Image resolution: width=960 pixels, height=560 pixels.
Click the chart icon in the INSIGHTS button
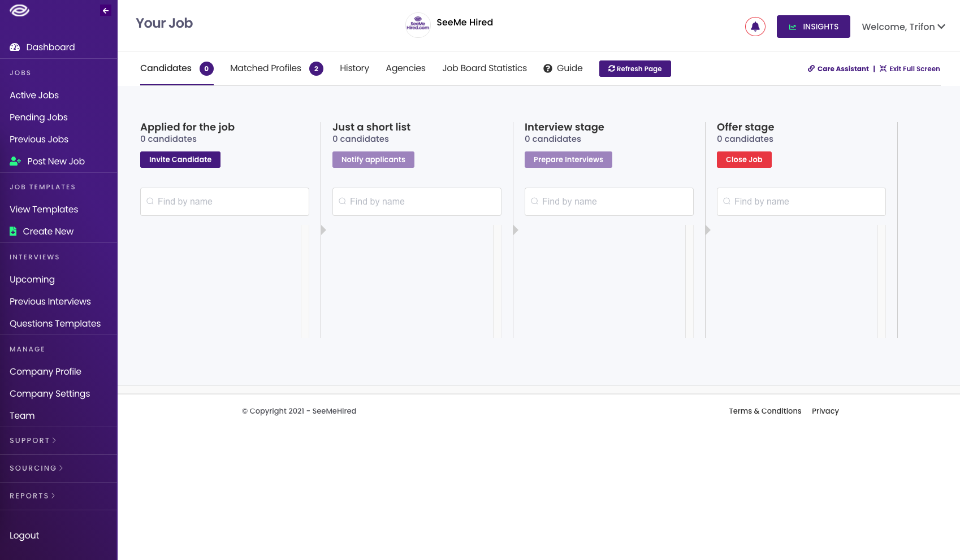click(793, 27)
